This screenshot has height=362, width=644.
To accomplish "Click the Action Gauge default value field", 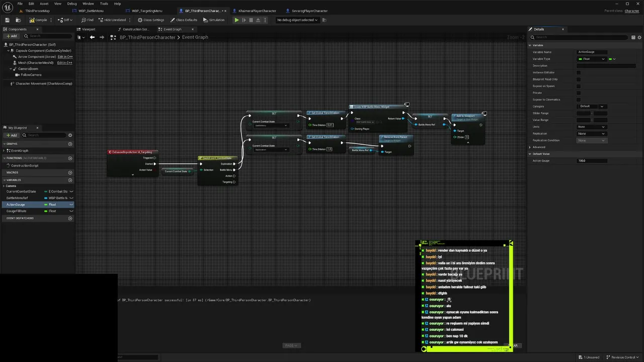I will click(592, 161).
